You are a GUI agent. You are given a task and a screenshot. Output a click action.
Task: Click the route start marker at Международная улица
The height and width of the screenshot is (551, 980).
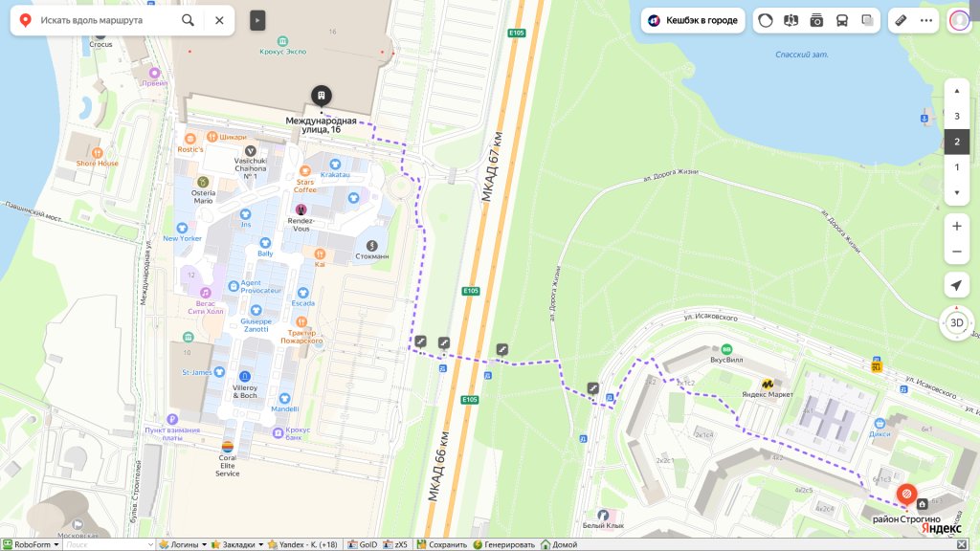point(322,97)
